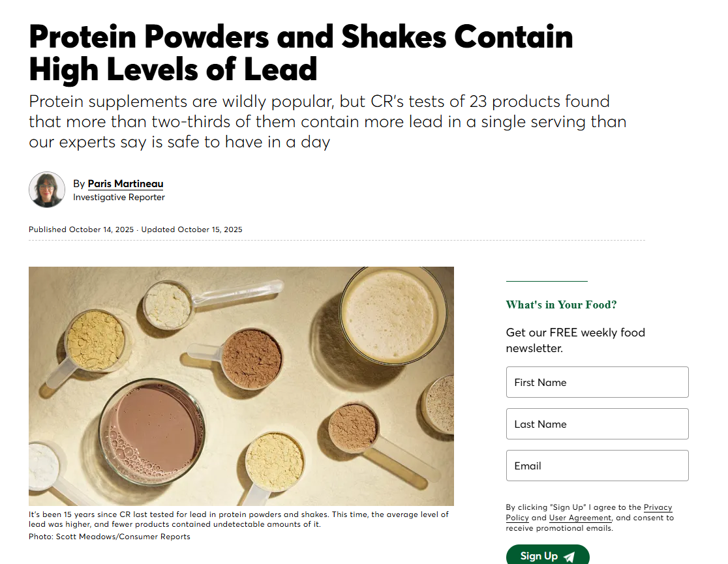Open Paris Martineau's author avatar photo

(47, 189)
